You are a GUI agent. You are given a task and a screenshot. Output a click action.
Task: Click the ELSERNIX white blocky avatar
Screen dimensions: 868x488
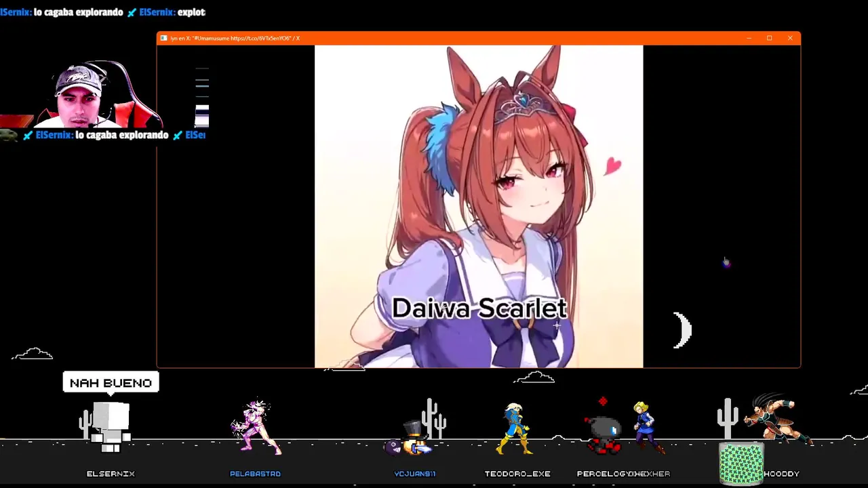pyautogui.click(x=111, y=427)
